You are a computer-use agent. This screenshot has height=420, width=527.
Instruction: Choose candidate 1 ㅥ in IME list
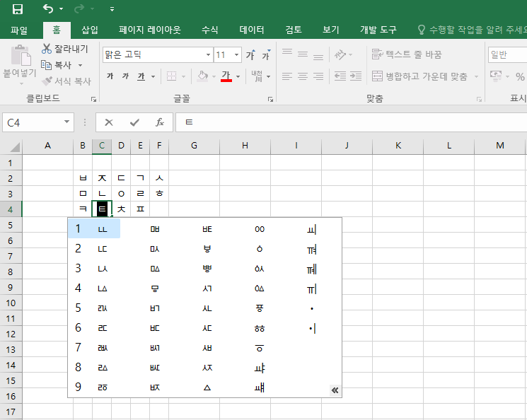point(94,229)
